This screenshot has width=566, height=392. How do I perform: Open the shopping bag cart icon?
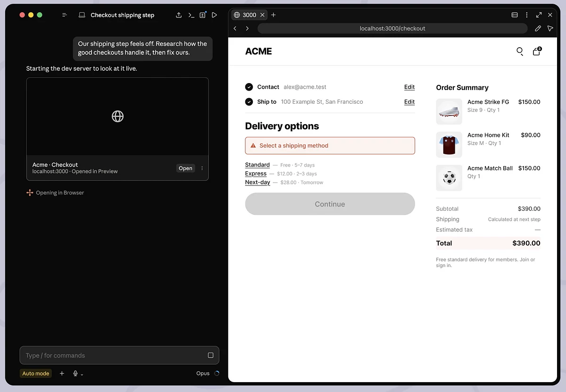[537, 51]
